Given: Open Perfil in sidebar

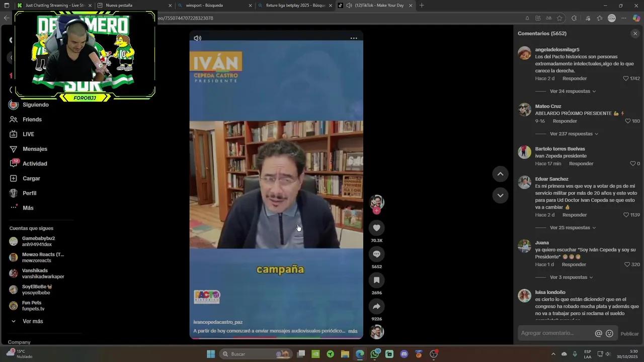Looking at the screenshot, I should (29, 193).
